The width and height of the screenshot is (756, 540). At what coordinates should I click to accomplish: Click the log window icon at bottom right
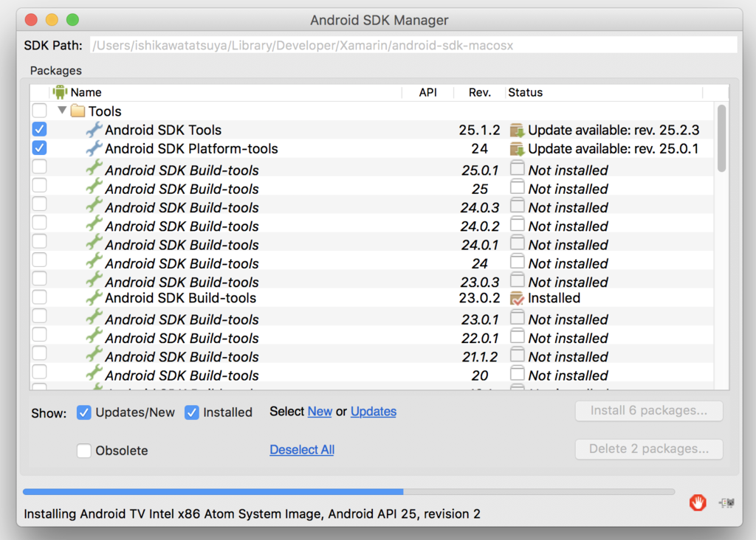pyautogui.click(x=726, y=503)
